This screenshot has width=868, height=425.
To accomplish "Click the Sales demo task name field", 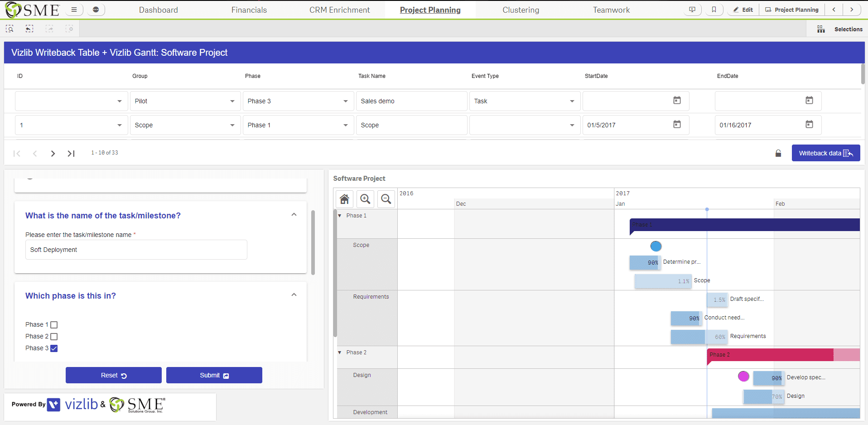I will [411, 101].
